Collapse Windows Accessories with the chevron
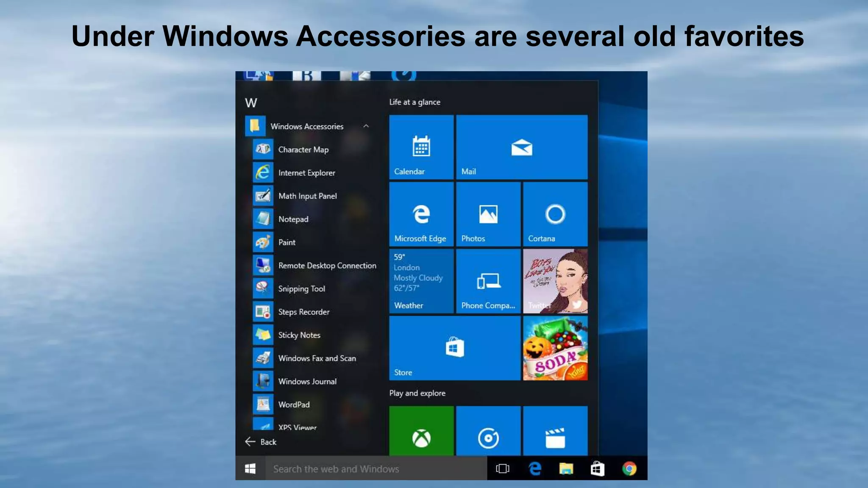868x488 pixels. (366, 126)
